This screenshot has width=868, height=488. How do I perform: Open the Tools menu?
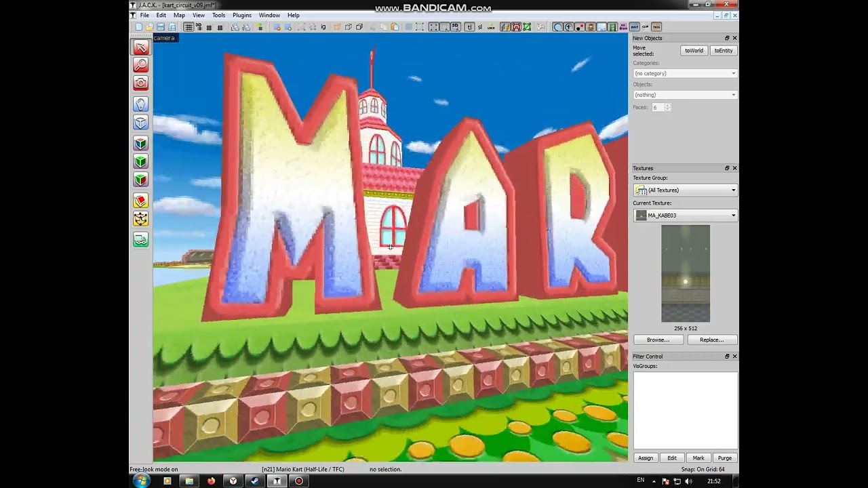pyautogui.click(x=218, y=15)
